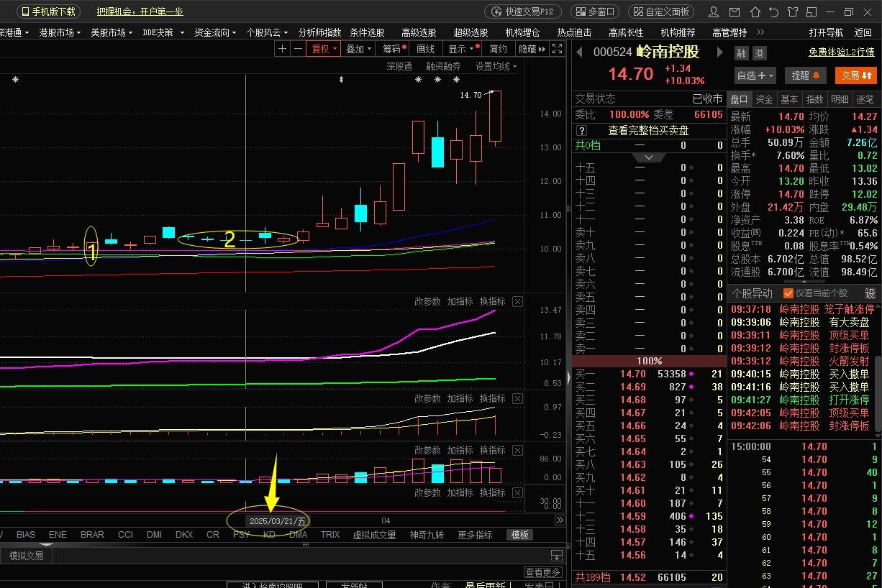
Task: Open the 画线 drawing tools button
Action: pos(426,49)
